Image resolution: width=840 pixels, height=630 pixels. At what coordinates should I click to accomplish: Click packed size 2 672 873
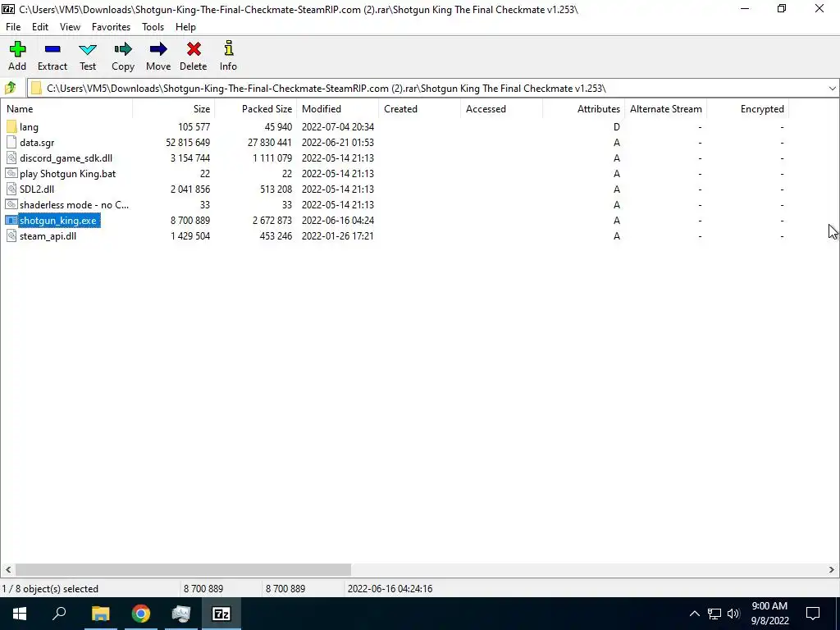point(272,220)
